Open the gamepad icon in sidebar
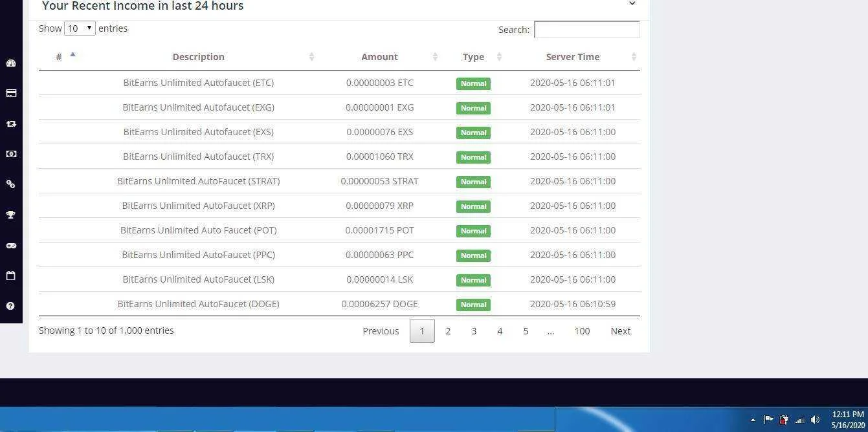This screenshot has height=432, width=868. coord(11,246)
